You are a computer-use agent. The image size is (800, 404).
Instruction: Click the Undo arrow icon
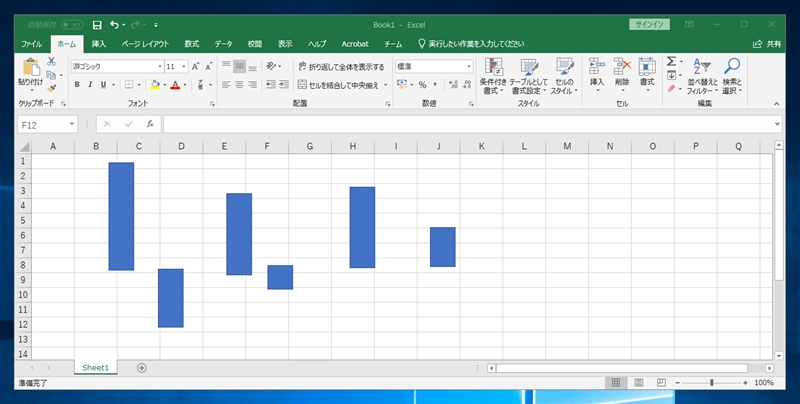point(114,24)
